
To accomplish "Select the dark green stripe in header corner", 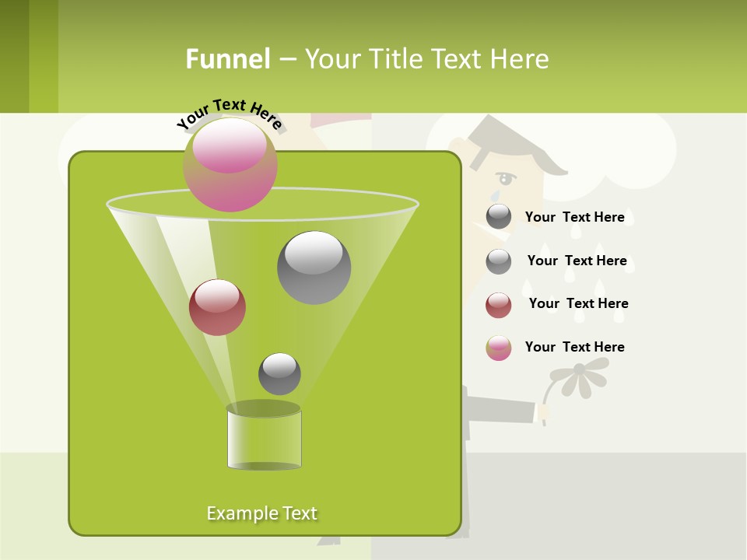I will click(14, 56).
